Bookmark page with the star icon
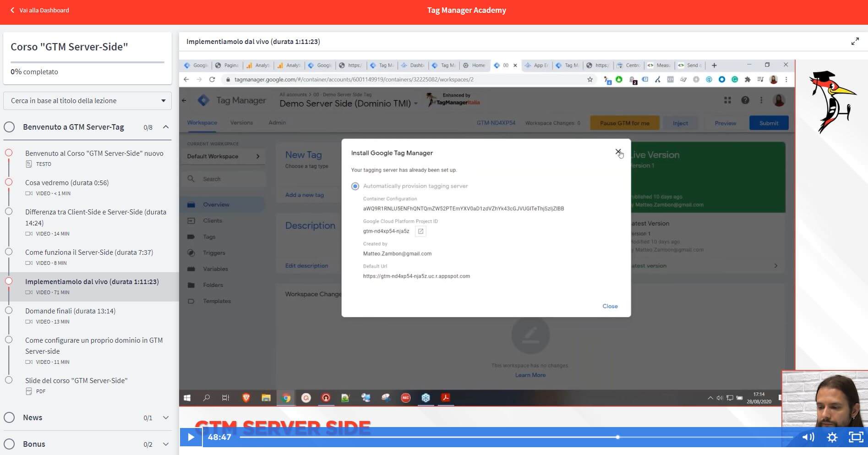This screenshot has width=868, height=455. click(x=590, y=79)
